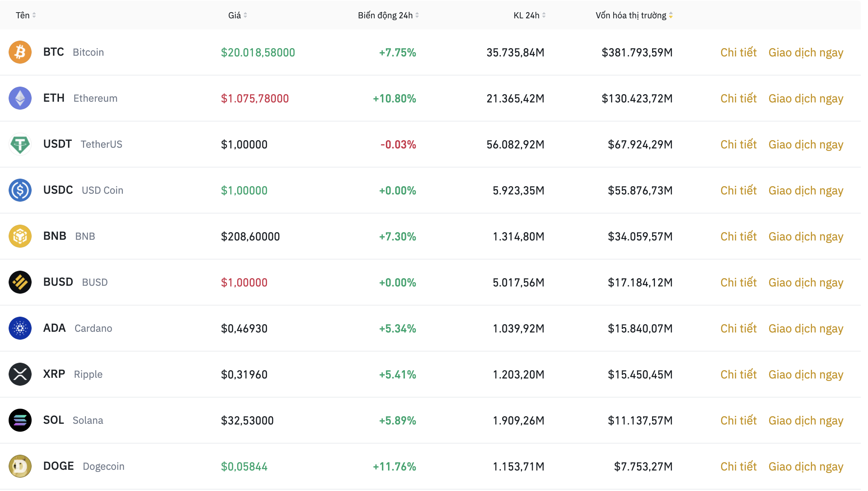Select the BTC ticker name
The image size is (868, 491).
pyautogui.click(x=54, y=52)
